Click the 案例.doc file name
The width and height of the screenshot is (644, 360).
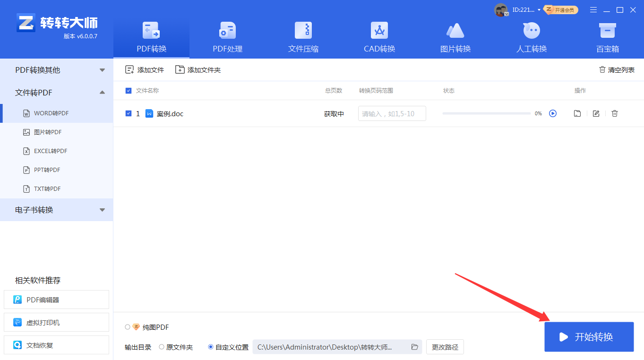[170, 114]
